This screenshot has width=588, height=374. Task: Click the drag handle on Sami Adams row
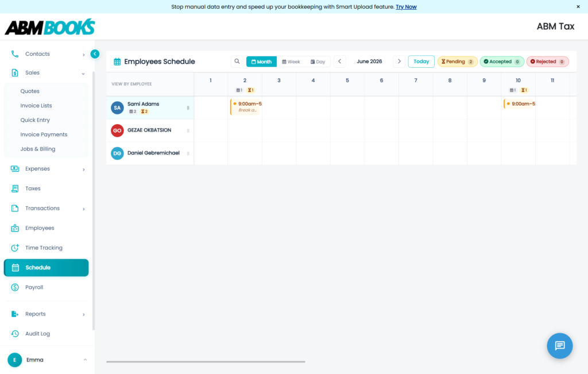(x=188, y=107)
